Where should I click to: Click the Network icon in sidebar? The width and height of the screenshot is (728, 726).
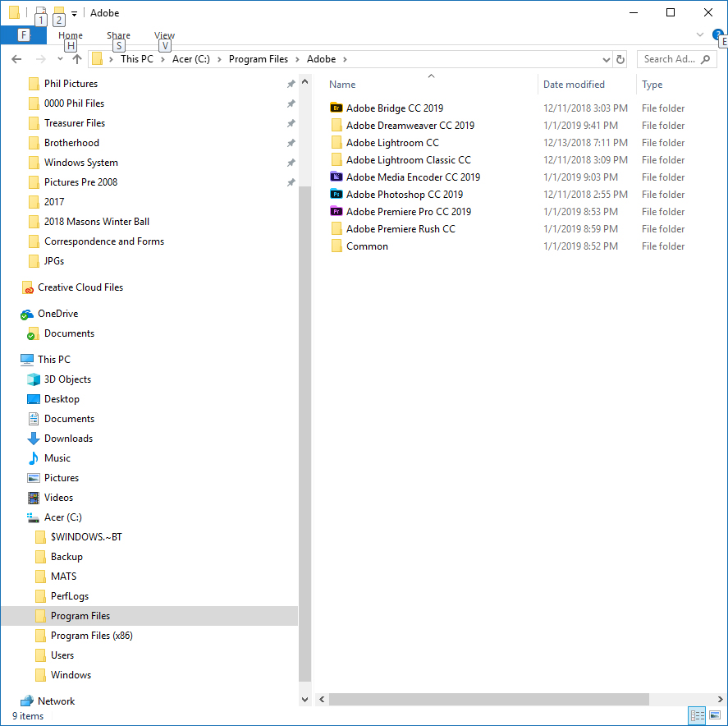27,701
